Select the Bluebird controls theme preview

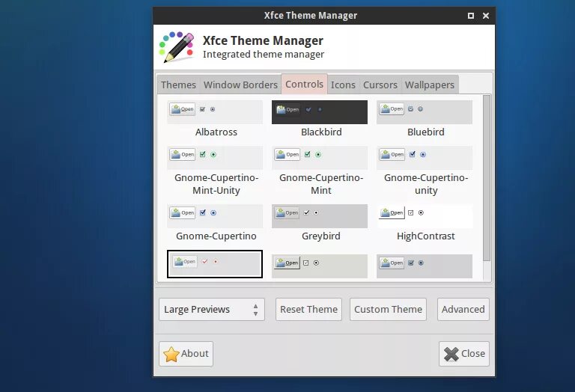coord(425,112)
